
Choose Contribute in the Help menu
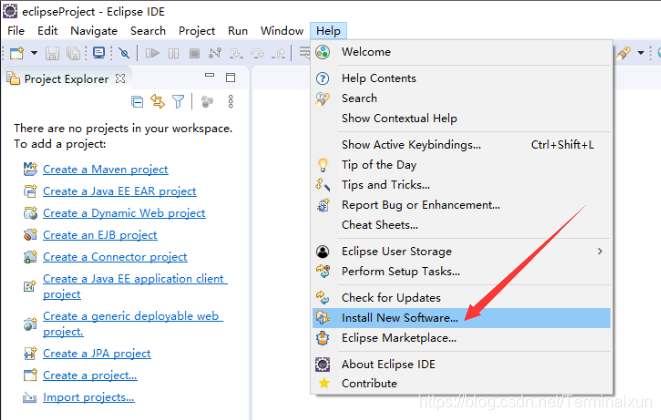pyautogui.click(x=462, y=384)
